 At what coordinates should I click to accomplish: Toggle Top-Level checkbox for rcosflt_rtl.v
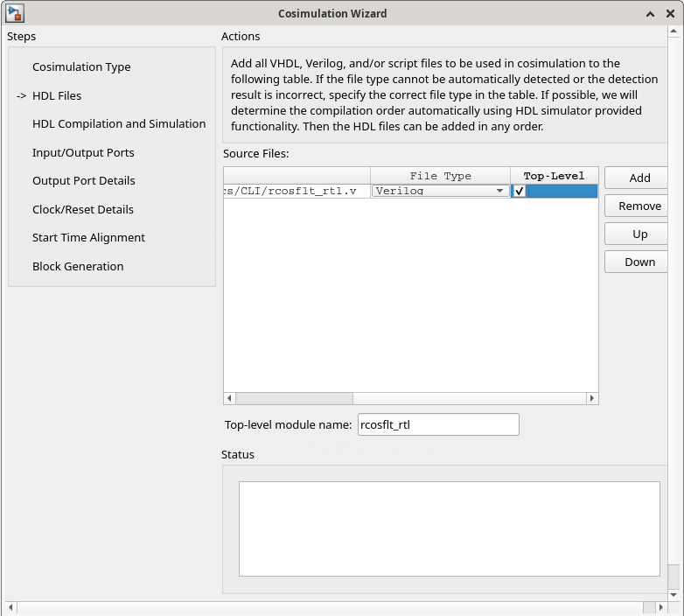point(520,191)
